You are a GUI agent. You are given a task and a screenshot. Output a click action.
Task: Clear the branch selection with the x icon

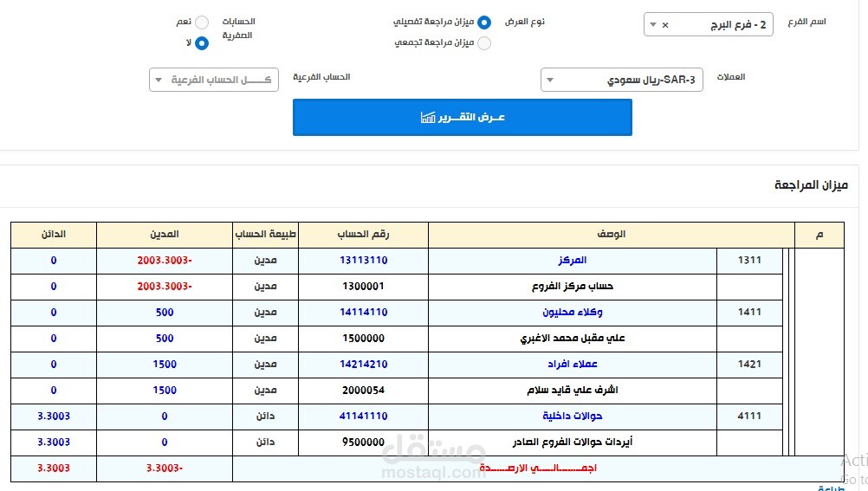665,25
